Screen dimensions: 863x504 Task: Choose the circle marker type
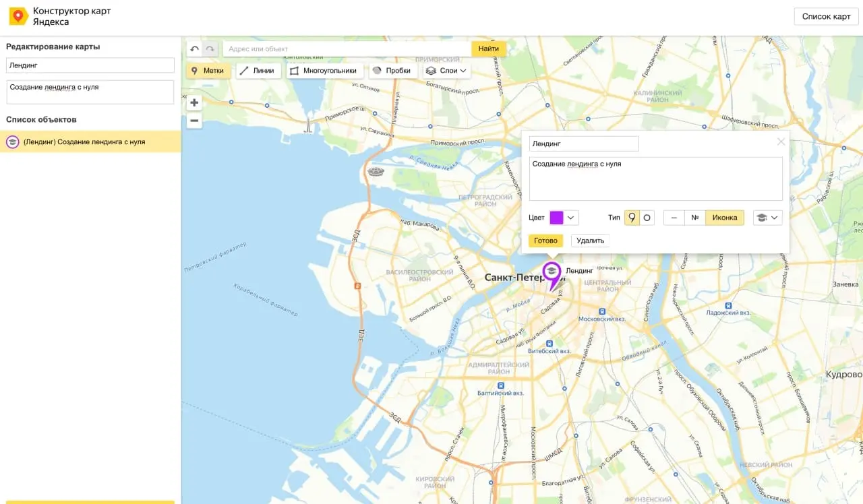tap(647, 218)
